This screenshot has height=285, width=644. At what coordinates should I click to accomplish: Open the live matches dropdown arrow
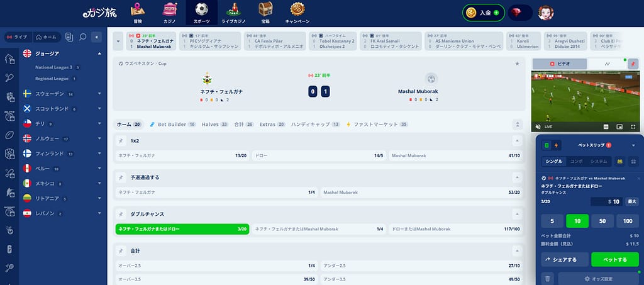pyautogui.click(x=118, y=41)
